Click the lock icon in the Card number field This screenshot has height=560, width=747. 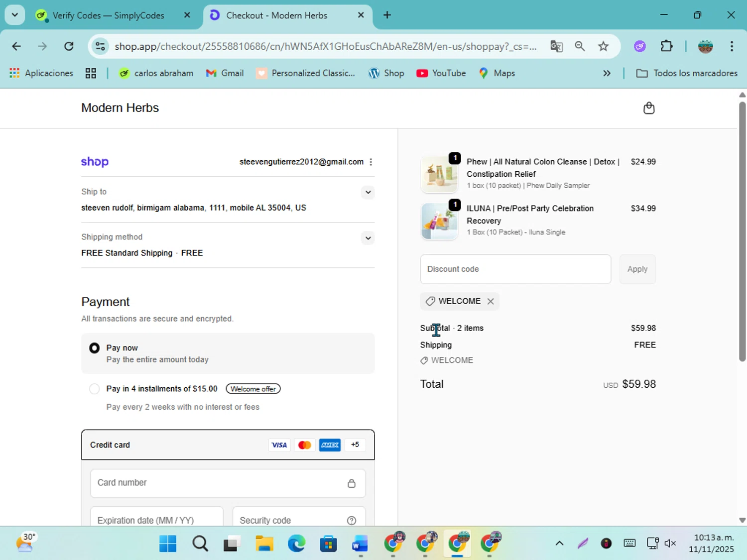[352, 483]
